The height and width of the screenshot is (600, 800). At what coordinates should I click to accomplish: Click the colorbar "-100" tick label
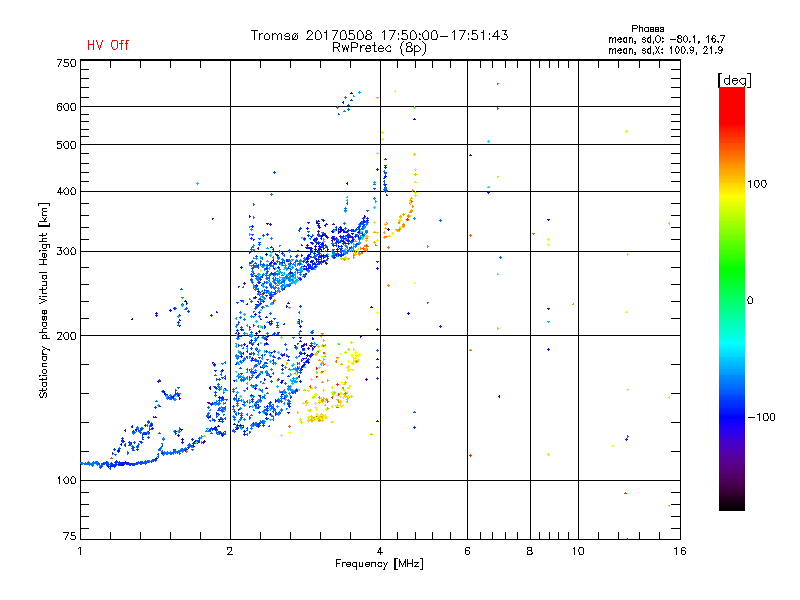click(x=761, y=417)
